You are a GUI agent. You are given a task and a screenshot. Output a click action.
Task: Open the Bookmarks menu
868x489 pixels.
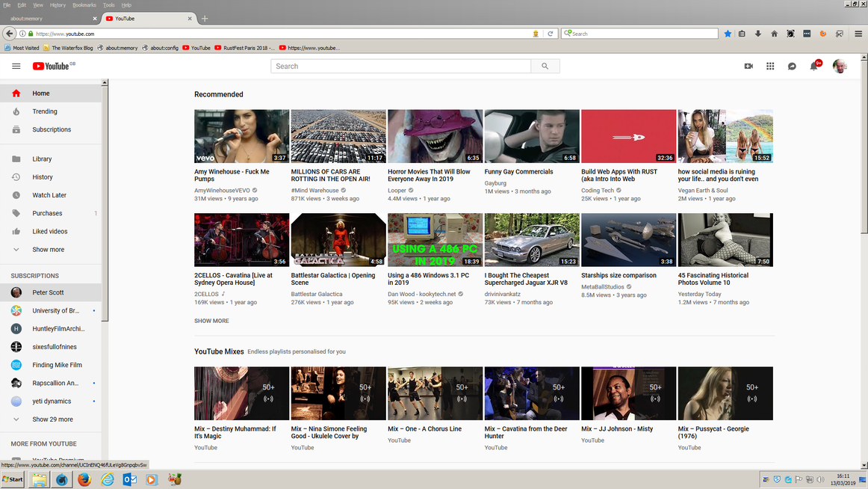pos(84,5)
